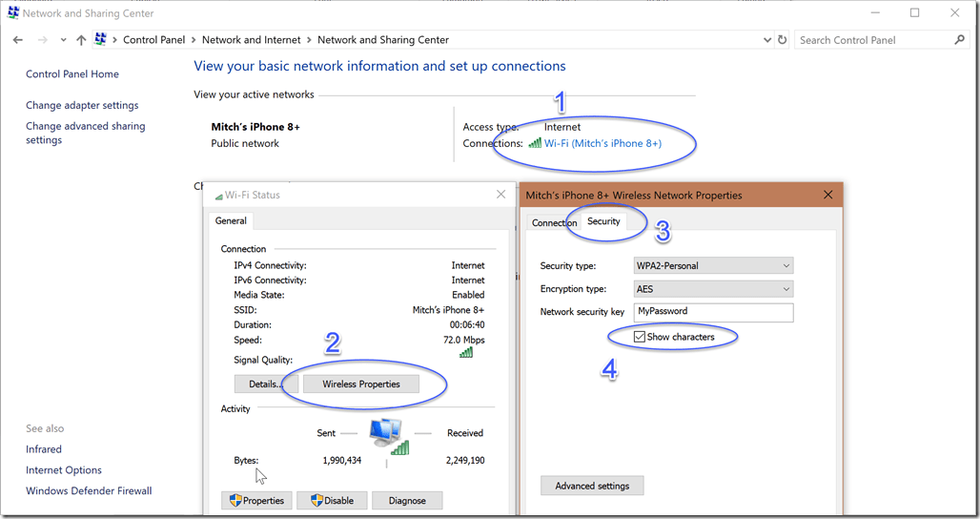Viewport: 980px width, 519px height.
Task: Click the Diagnose button
Action: 406,500
